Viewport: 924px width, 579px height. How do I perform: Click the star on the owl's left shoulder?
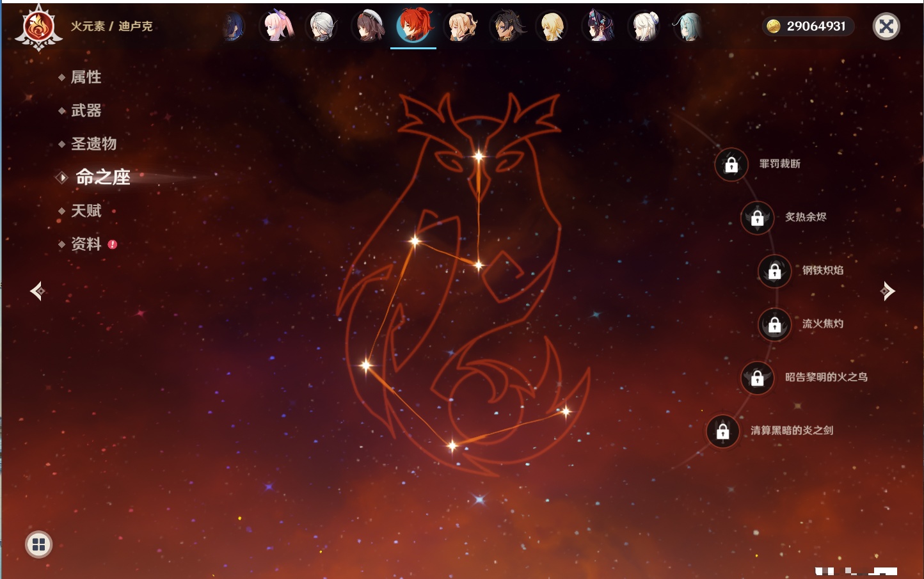[x=415, y=241]
